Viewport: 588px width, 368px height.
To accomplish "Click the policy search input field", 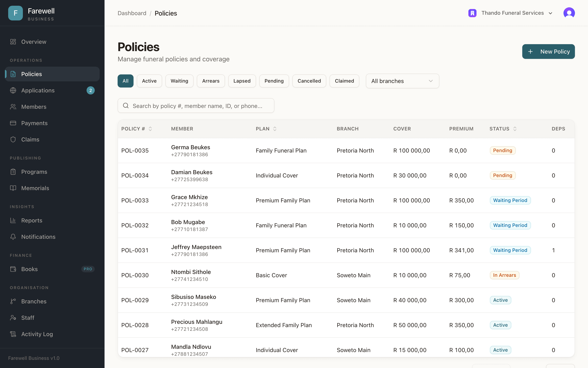I will pos(196,106).
